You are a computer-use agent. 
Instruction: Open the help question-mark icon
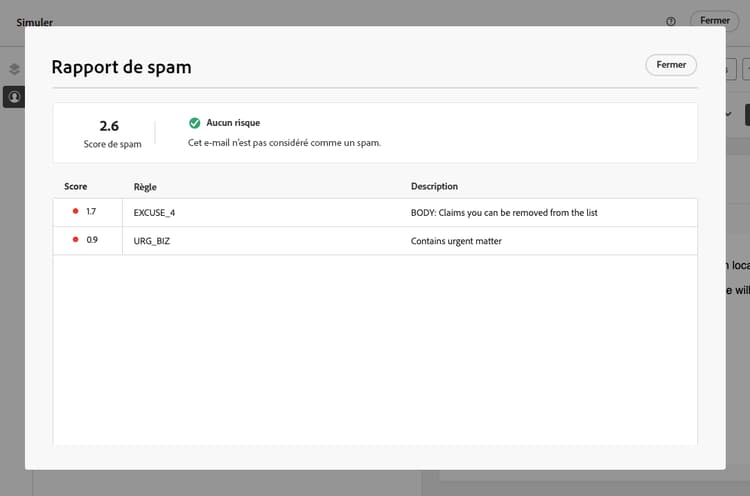pyautogui.click(x=671, y=21)
